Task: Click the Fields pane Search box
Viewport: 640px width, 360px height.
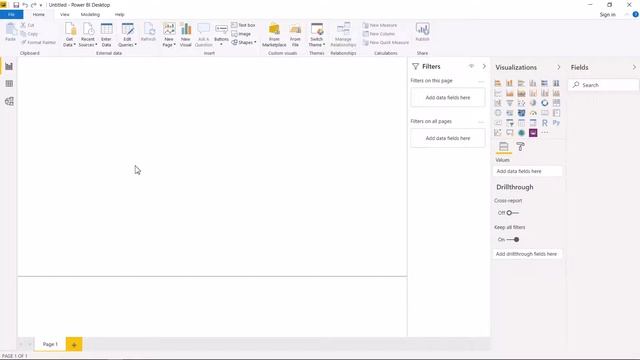Action: pyautogui.click(x=603, y=85)
